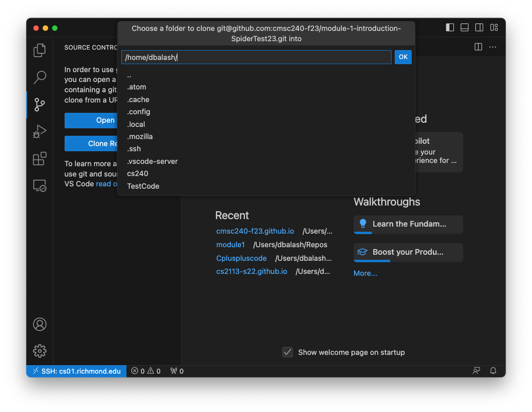Select the Source Control icon
Screen dimensions: 532x412
(40, 104)
